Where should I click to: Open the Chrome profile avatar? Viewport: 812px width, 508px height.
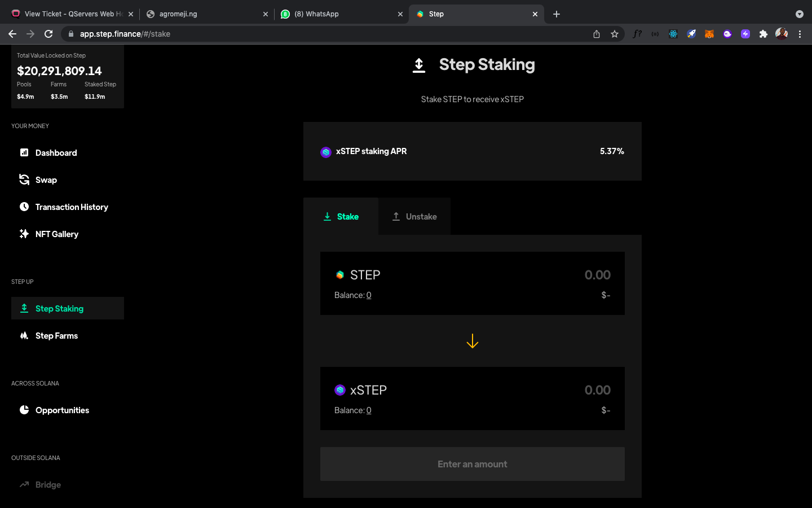point(782,34)
